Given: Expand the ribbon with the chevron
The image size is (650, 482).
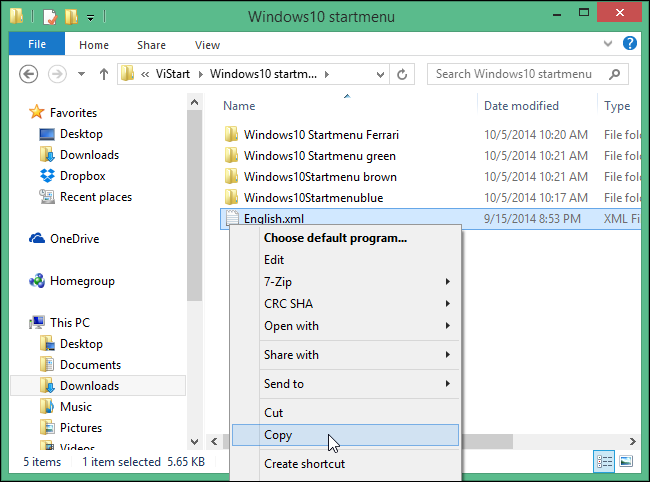Looking at the screenshot, I should [608, 43].
